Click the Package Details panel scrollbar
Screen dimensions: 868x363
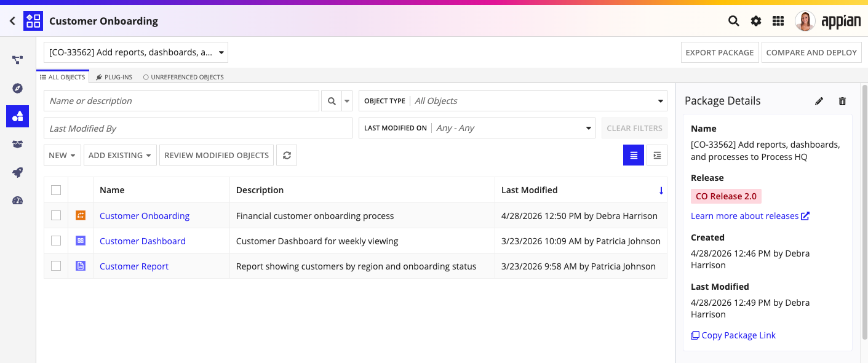864,212
